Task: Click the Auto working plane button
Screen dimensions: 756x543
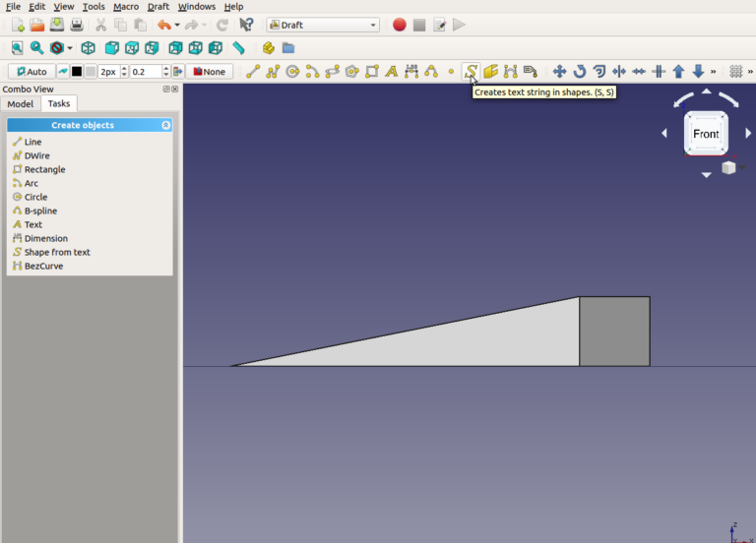Action: pyautogui.click(x=31, y=72)
